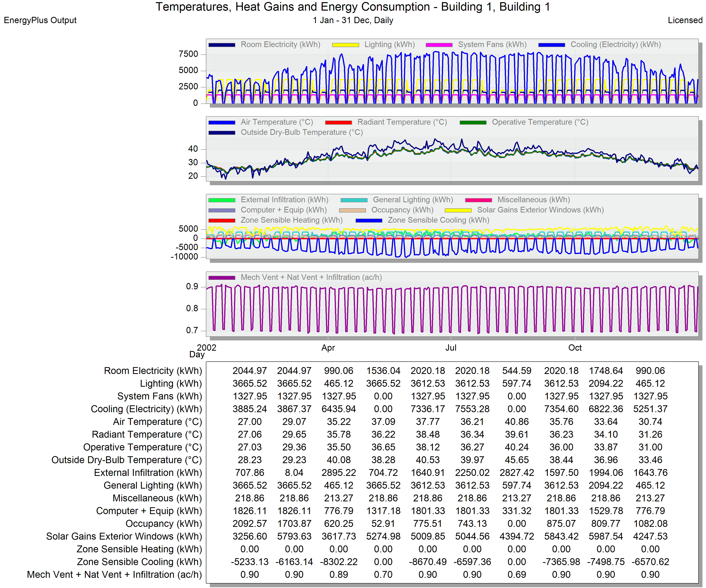The width and height of the screenshot is (706, 588).
Task: Click the Cooling (Electricity) blue legend swatch
Action: 551,45
